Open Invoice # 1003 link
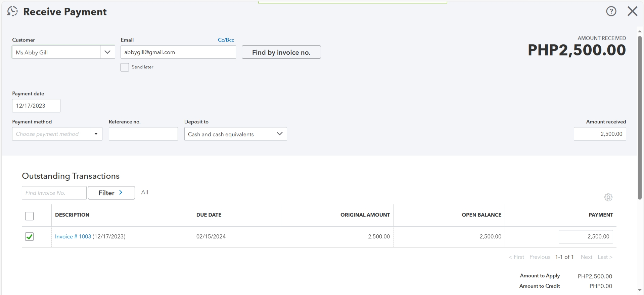 (x=73, y=237)
